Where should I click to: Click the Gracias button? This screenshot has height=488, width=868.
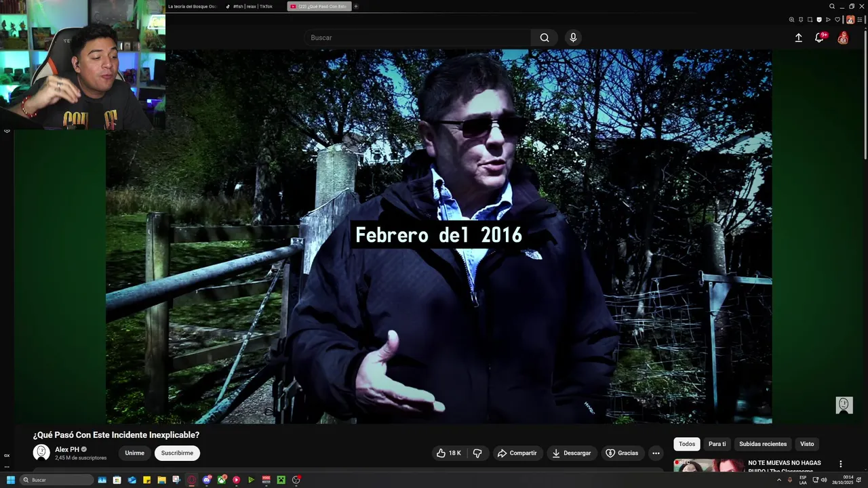click(x=622, y=453)
